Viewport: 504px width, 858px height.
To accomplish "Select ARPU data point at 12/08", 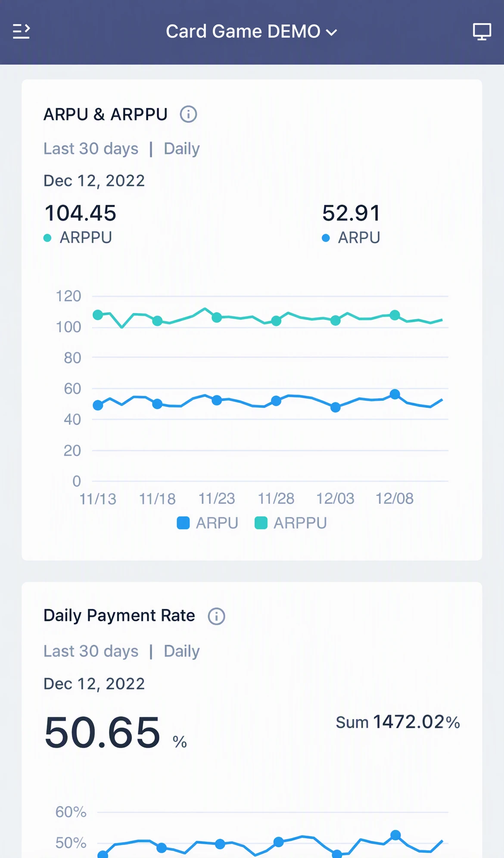I will 395,394.
